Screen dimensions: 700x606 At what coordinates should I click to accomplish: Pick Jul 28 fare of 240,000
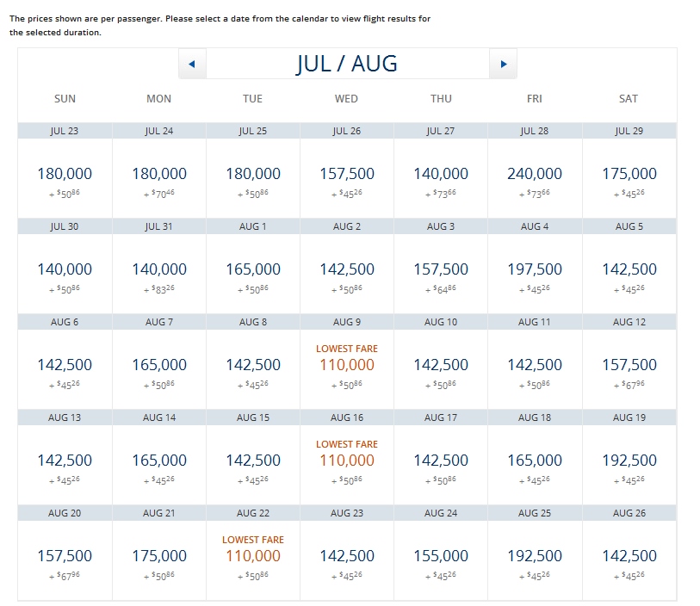coord(535,174)
